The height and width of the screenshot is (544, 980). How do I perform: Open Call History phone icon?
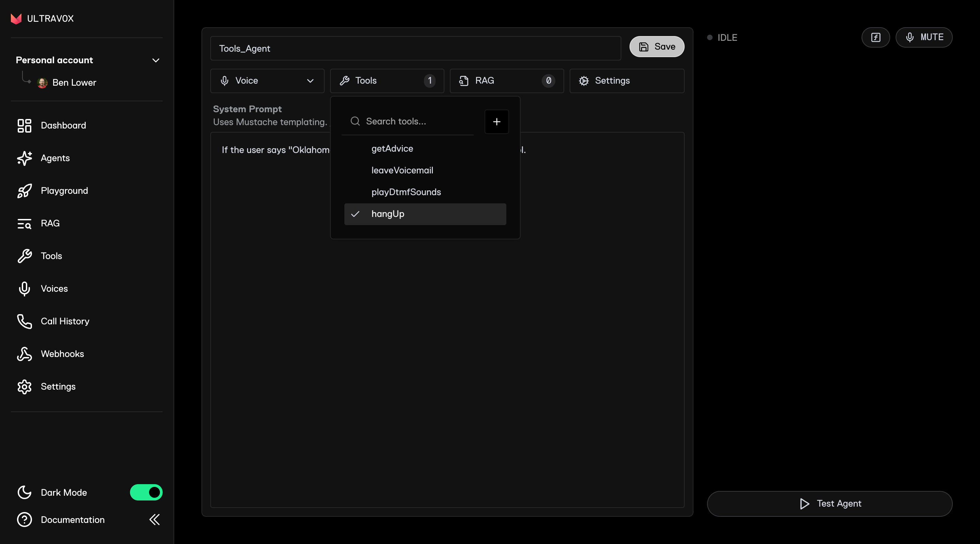tap(24, 321)
